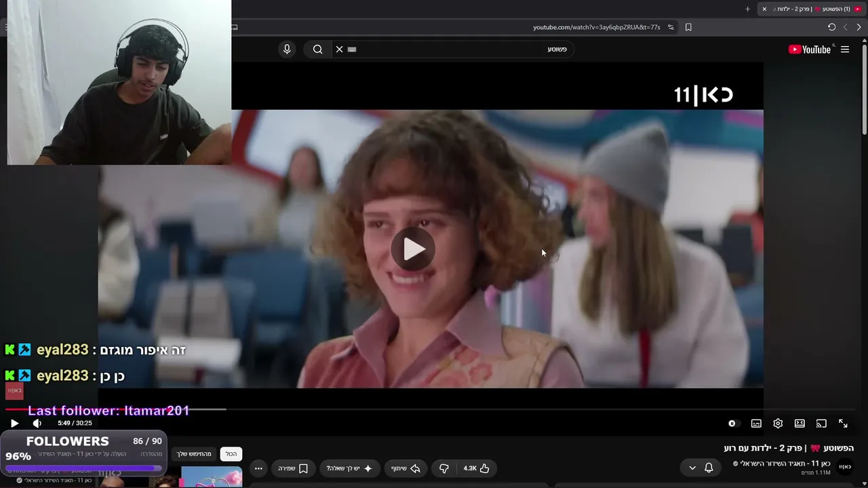Save the video with שמירה button
The image size is (868, 488).
(x=293, y=468)
